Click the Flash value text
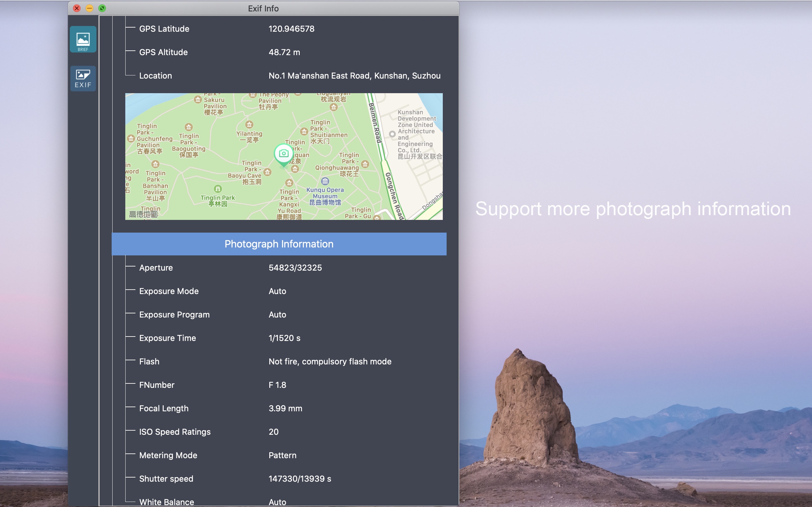The height and width of the screenshot is (507, 812). pos(330,362)
